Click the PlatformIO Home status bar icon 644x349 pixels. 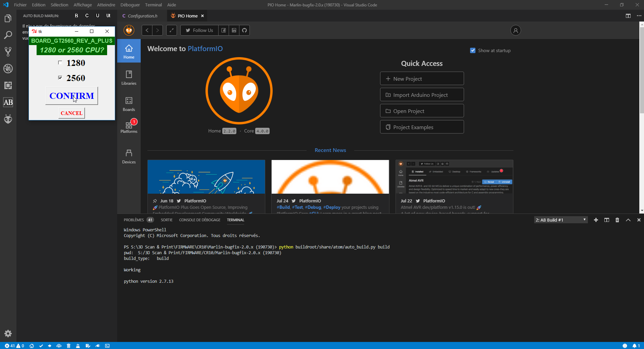coord(32,346)
